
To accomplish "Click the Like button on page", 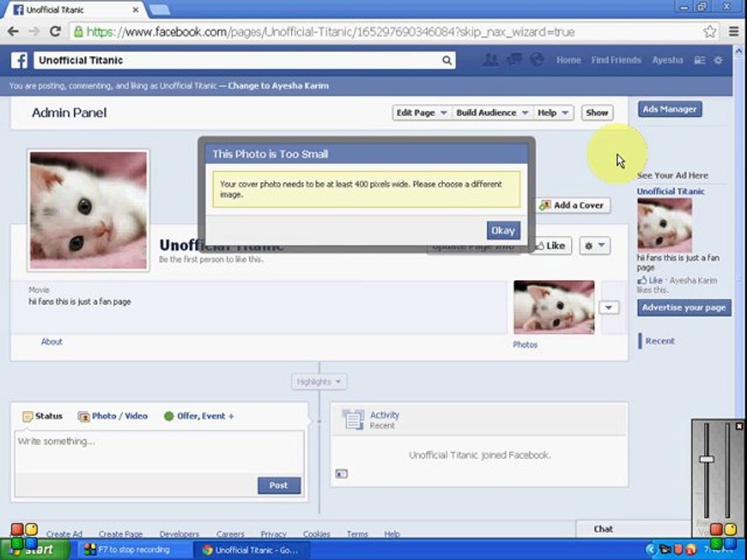I will [x=550, y=246].
